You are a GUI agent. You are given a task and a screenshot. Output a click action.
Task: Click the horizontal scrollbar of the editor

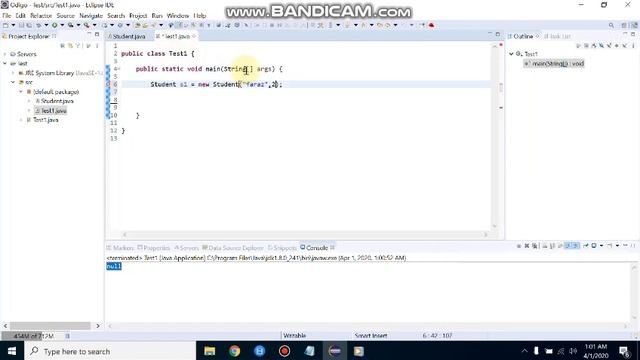[x=305, y=235]
